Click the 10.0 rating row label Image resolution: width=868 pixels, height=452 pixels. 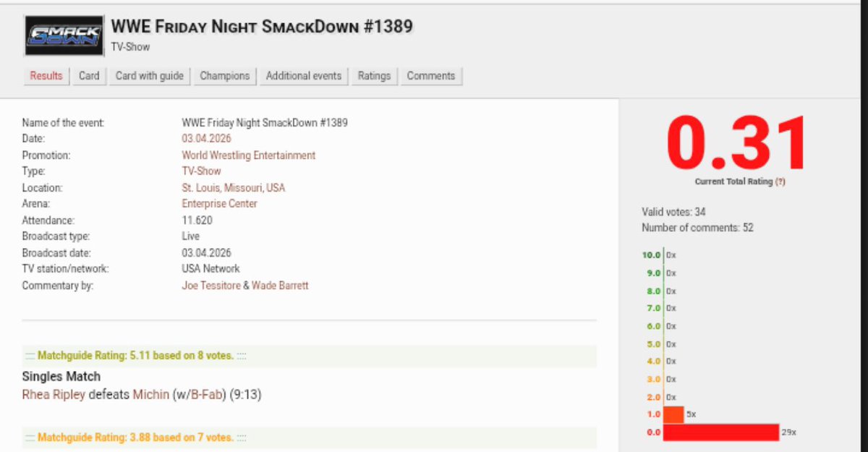point(651,255)
